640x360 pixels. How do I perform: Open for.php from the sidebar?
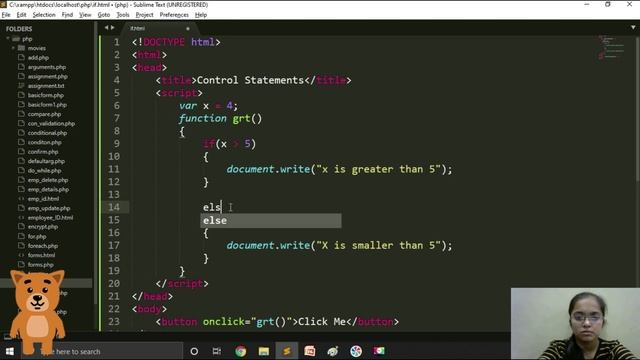tap(37, 236)
